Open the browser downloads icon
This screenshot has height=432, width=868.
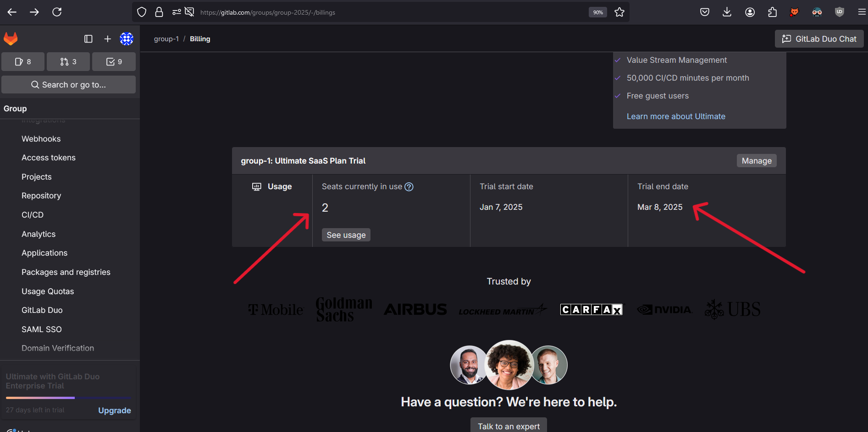[x=727, y=12]
